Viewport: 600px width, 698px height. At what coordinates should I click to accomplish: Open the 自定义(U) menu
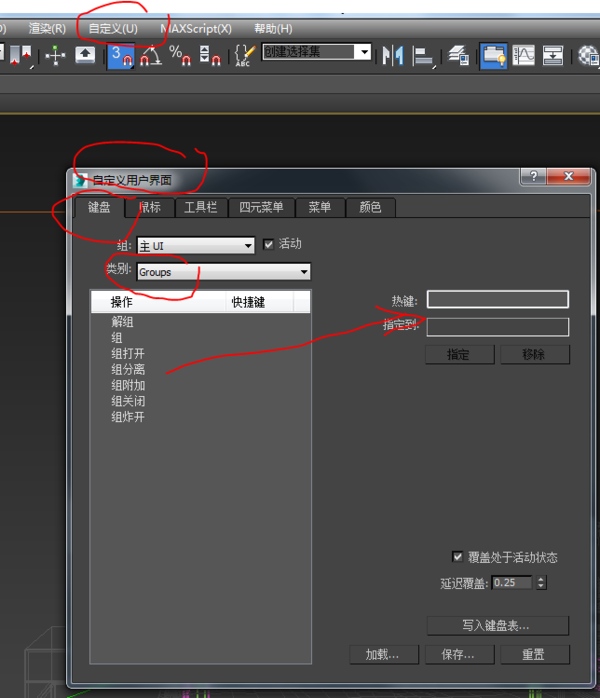pos(113,29)
